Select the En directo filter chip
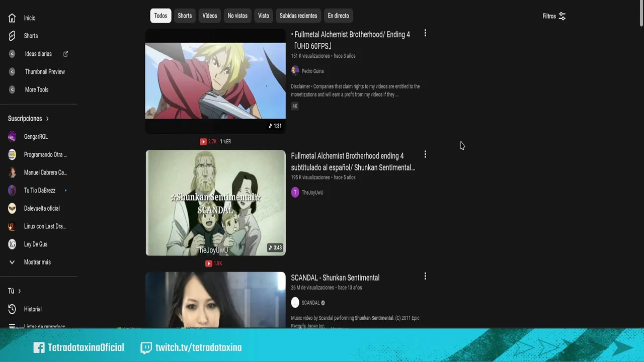 click(338, 16)
